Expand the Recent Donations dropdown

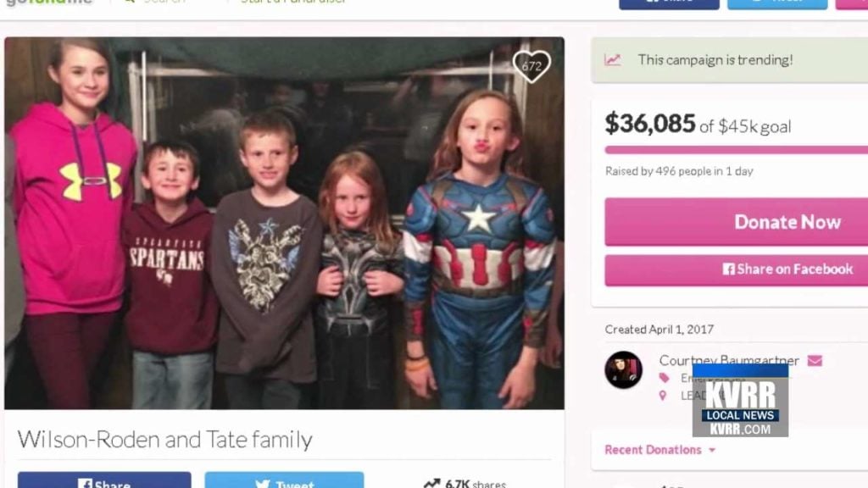click(659, 450)
